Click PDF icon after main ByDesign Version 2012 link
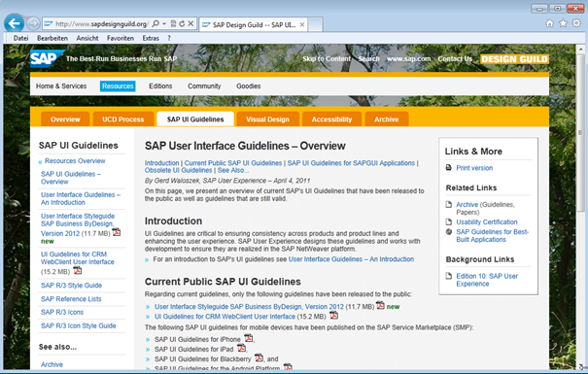The image size is (588, 374). (380, 305)
